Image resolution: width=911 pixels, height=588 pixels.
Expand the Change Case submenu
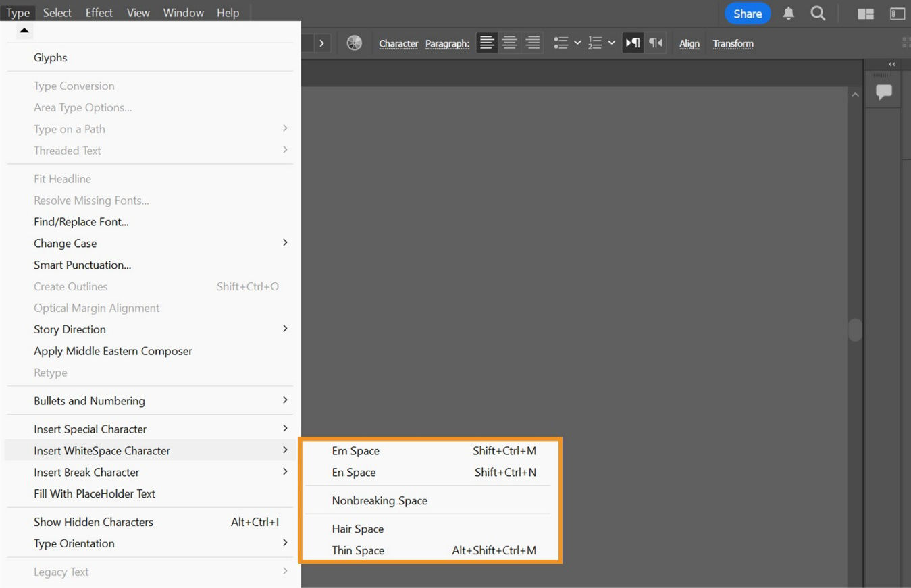click(x=65, y=243)
